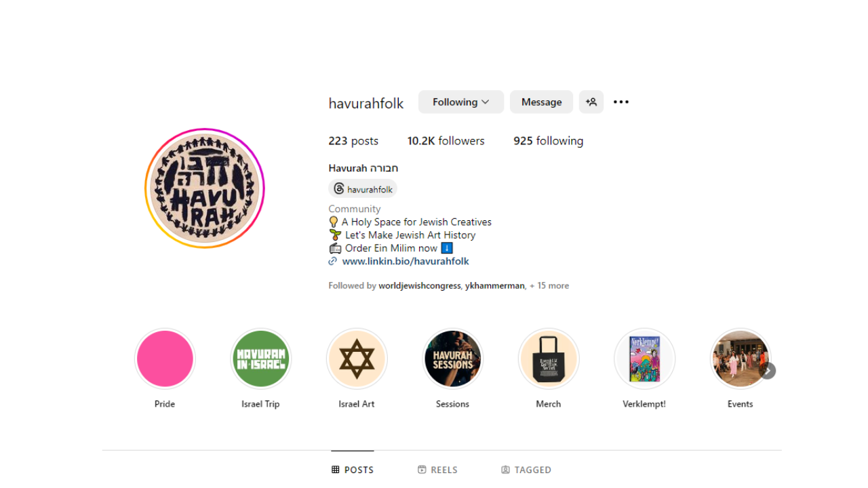Open the Following dropdown button
The width and height of the screenshot is (868, 488).
[461, 102]
